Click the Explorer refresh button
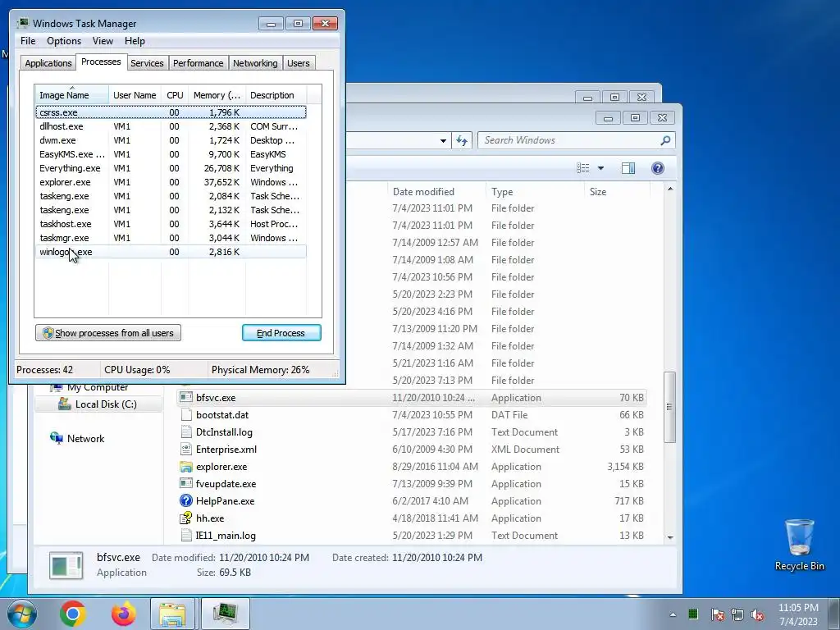 click(462, 140)
